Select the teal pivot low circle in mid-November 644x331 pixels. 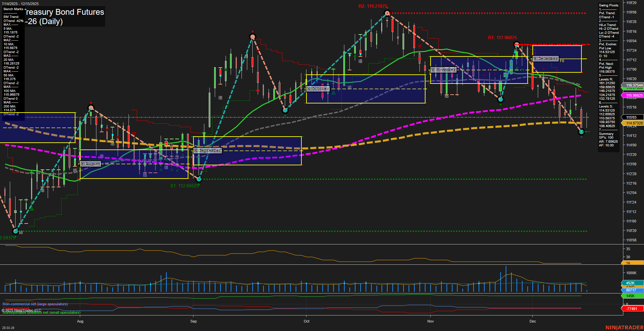pyautogui.click(x=501, y=99)
